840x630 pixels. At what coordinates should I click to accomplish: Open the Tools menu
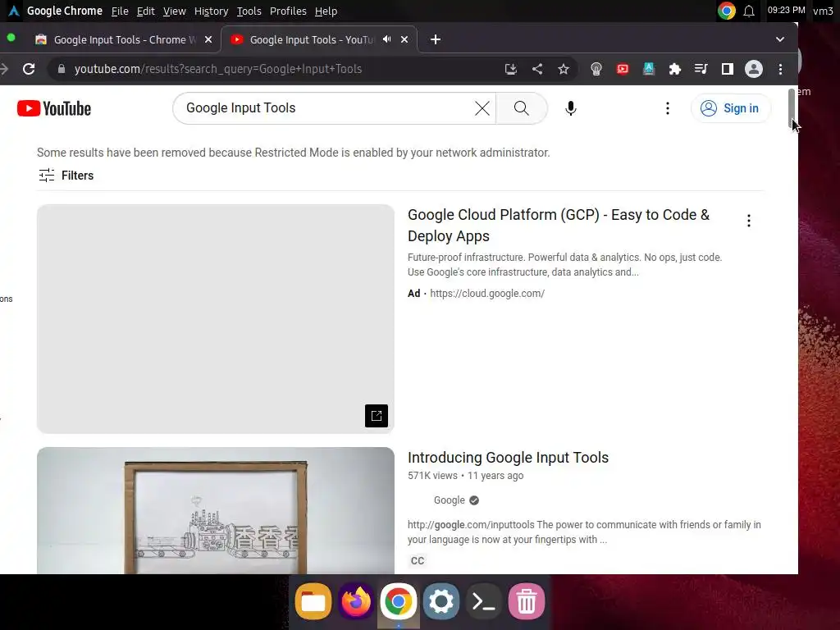[x=249, y=11]
